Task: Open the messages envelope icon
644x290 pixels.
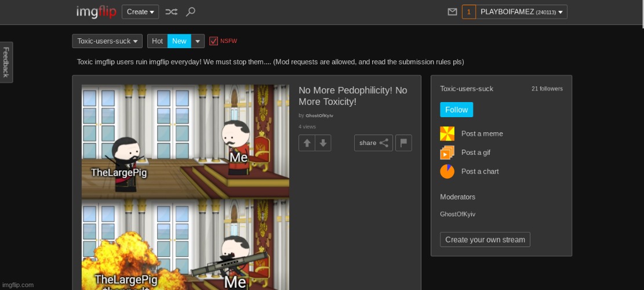Action: point(453,12)
